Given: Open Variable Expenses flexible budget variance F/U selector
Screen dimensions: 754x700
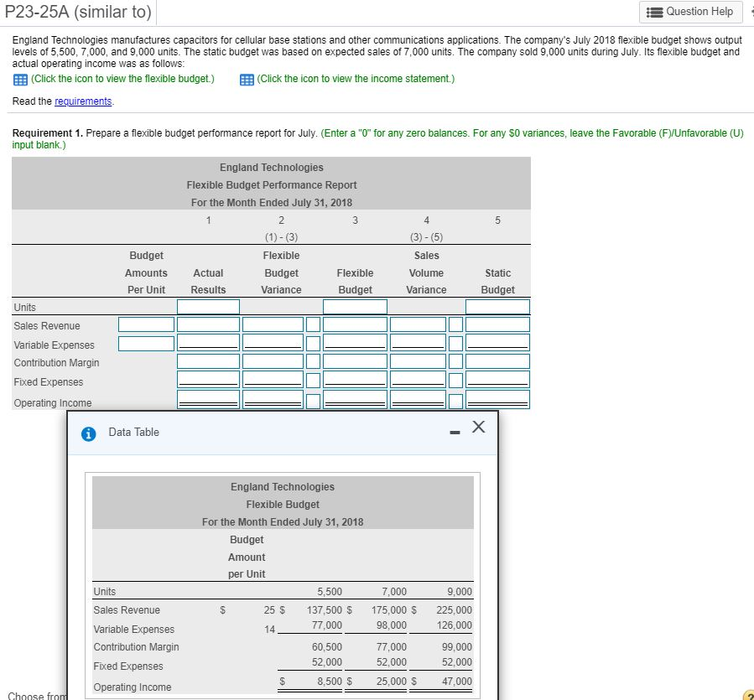Looking at the screenshot, I should (313, 344).
